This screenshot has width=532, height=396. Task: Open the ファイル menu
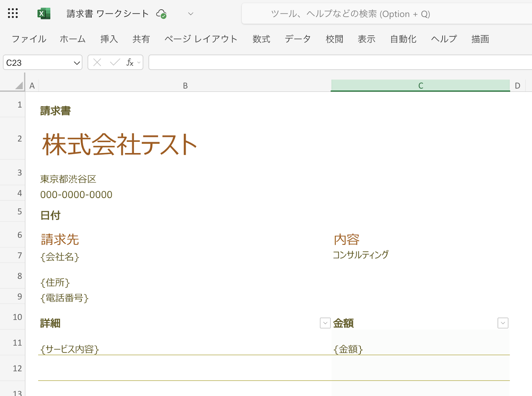(x=29, y=39)
